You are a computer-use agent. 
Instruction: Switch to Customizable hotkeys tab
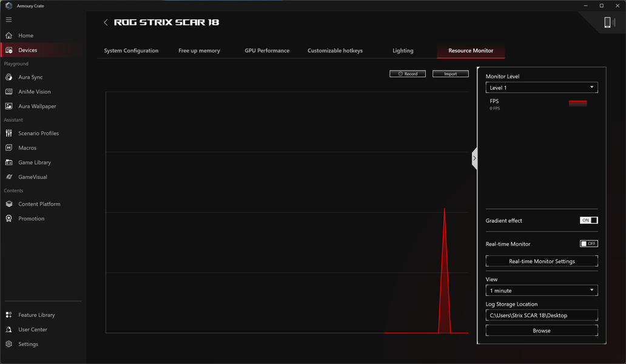[x=335, y=51]
